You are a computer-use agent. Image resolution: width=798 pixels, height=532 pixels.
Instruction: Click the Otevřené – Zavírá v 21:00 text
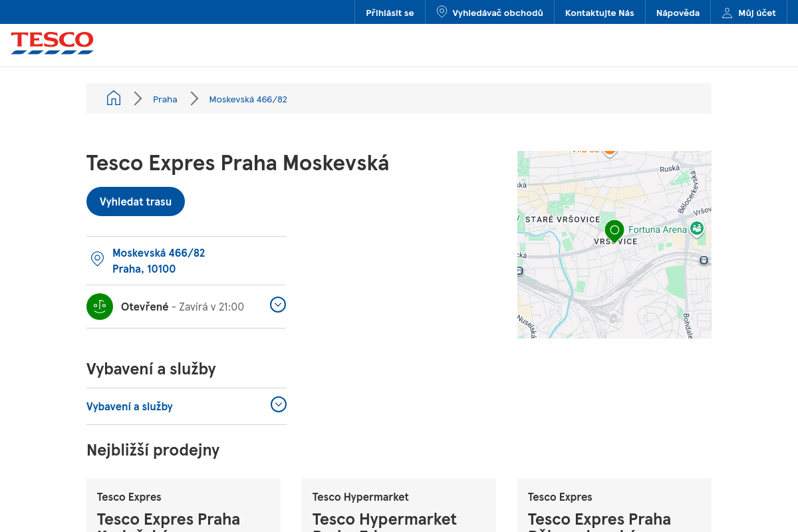tap(182, 307)
